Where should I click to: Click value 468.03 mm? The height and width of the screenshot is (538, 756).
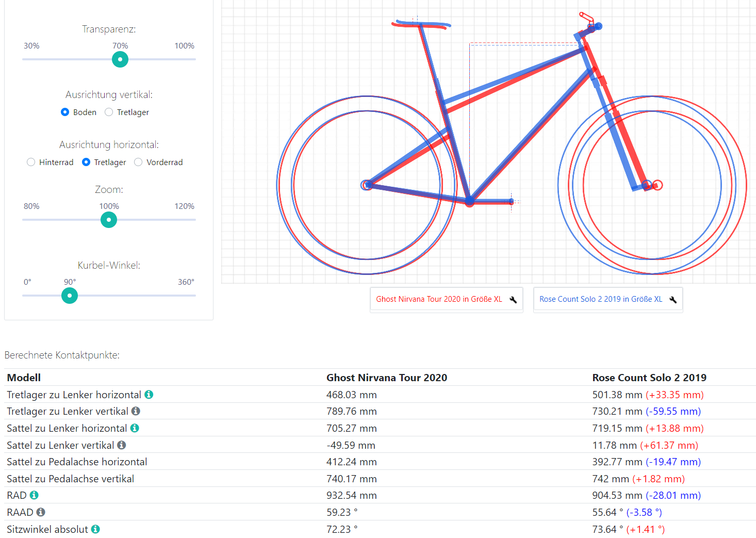[x=352, y=395]
